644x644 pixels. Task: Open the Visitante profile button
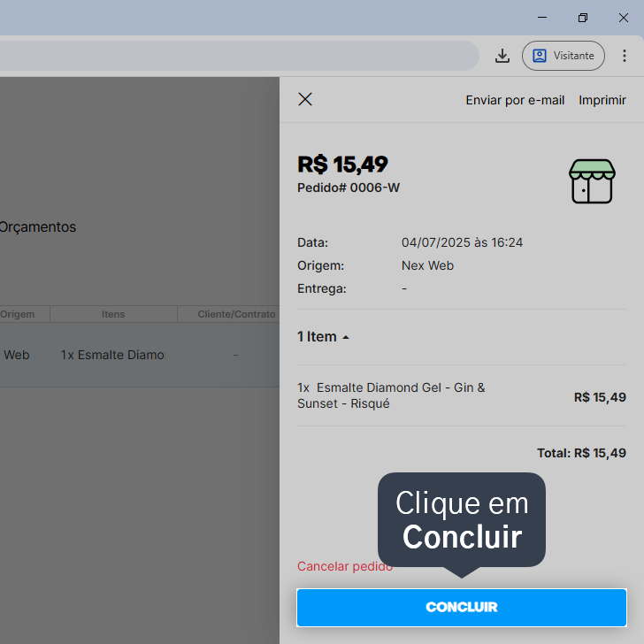(563, 56)
